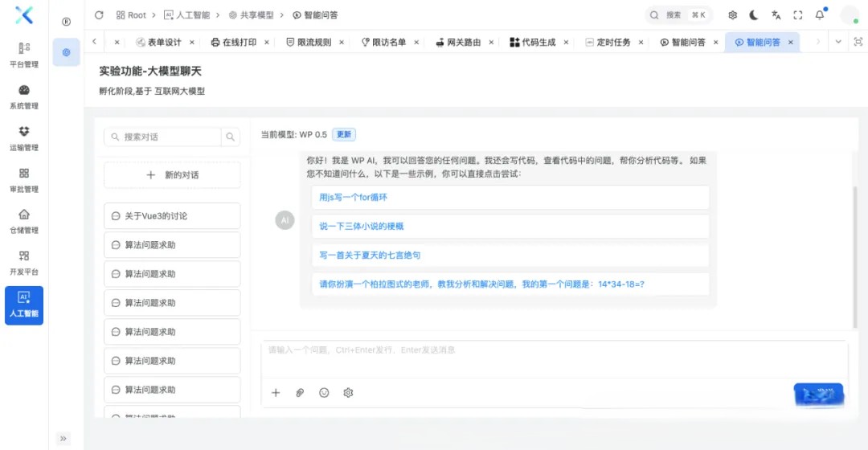Image resolution: width=868 pixels, height=450 pixels.
Task: Close the 限流规则 tab
Action: click(x=342, y=42)
